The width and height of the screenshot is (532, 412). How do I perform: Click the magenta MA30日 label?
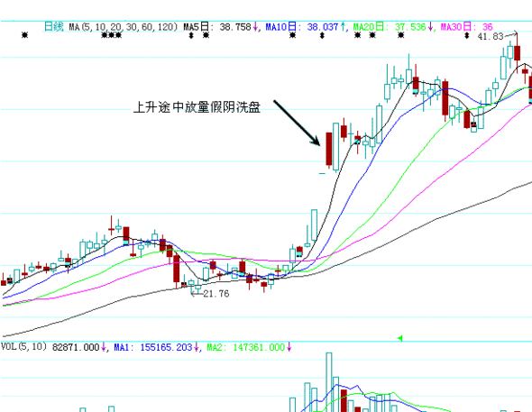click(466, 27)
